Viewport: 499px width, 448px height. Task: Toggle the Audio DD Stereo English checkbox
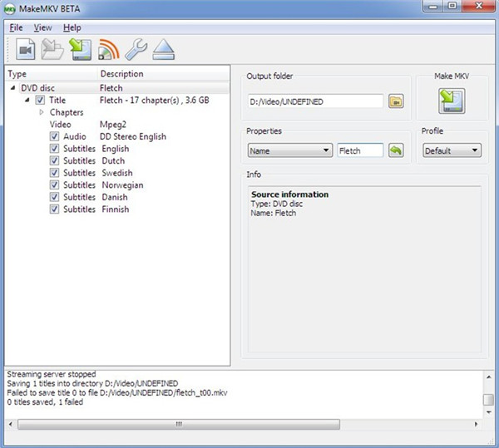pyautogui.click(x=54, y=136)
